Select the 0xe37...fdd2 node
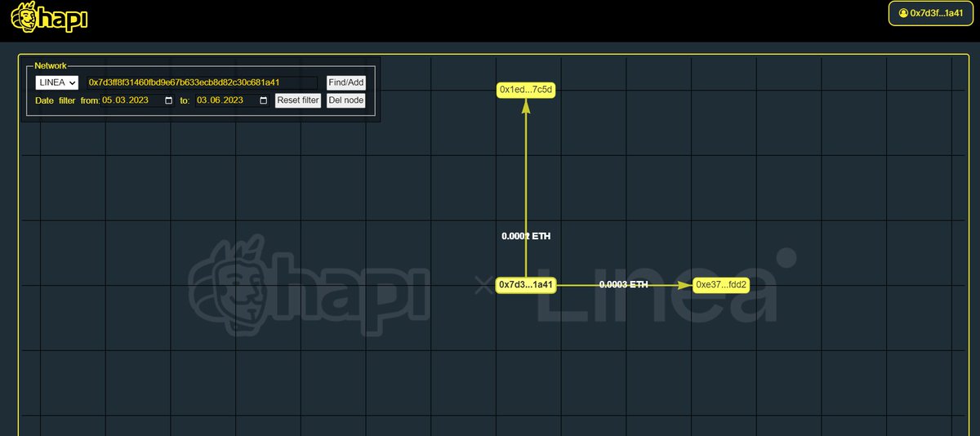Image resolution: width=980 pixels, height=436 pixels. (721, 285)
